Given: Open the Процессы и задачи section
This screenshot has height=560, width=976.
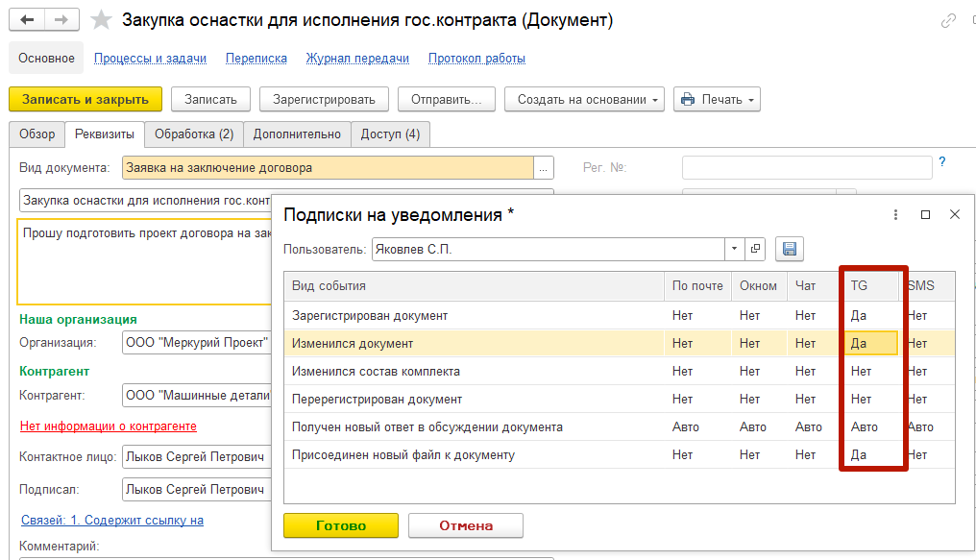Looking at the screenshot, I should (x=150, y=58).
